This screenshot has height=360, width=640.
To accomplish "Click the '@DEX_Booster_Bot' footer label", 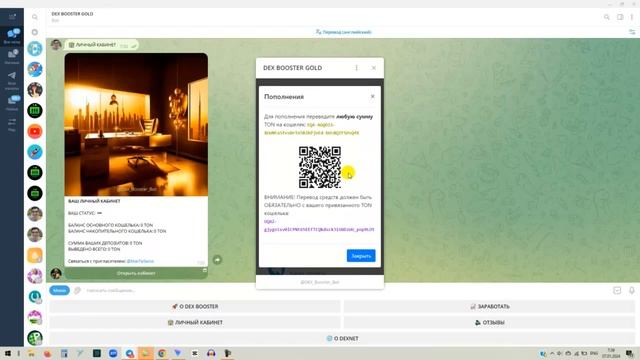I will [x=320, y=282].
